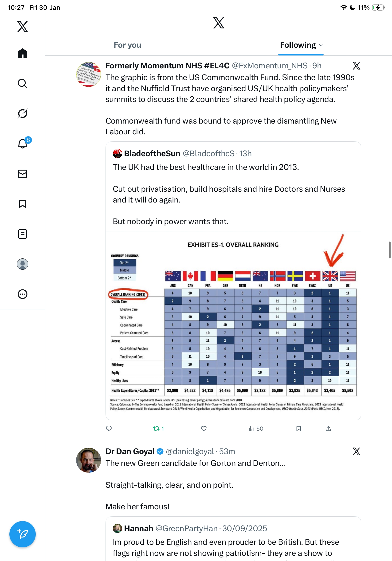Bookmark the Formerly Momentum NHS post
The width and height of the screenshot is (392, 561).
(298, 428)
